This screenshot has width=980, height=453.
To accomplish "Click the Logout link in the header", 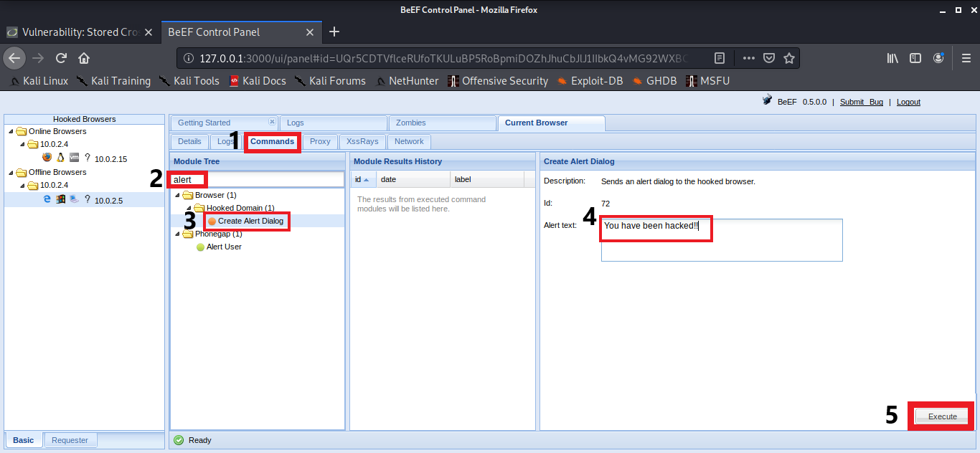I will coord(908,102).
